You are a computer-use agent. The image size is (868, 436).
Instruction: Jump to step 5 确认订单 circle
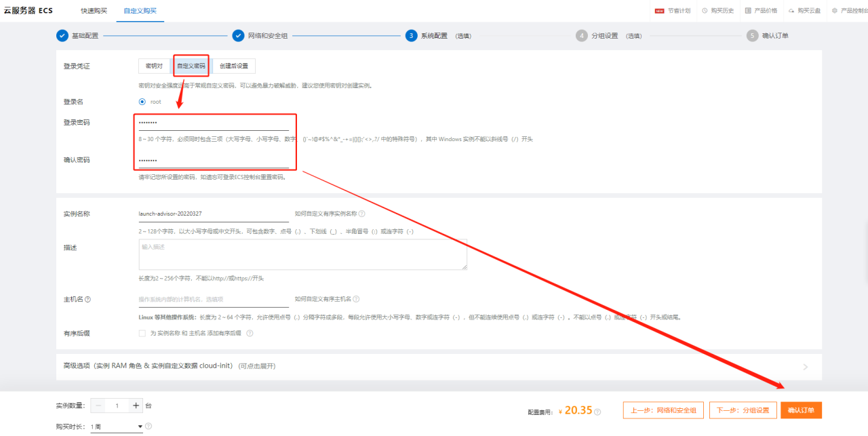click(753, 36)
